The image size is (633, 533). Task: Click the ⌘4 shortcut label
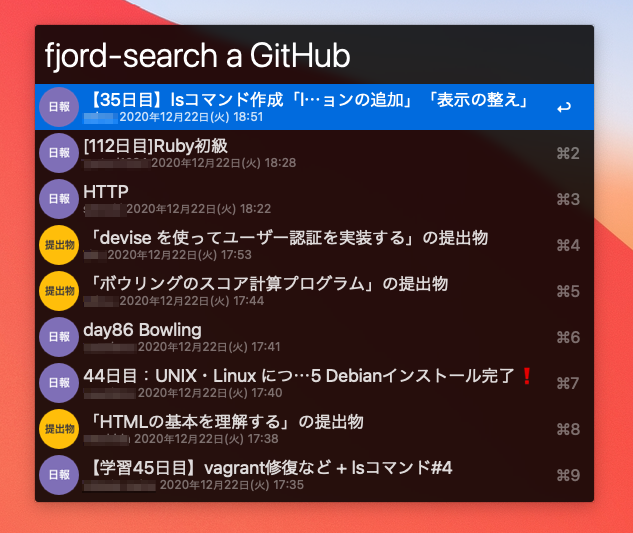click(568, 246)
